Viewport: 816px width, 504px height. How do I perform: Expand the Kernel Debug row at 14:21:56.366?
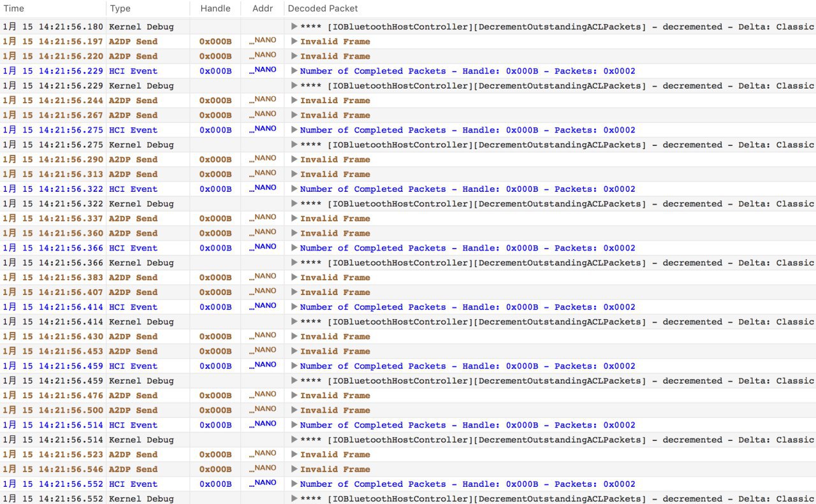pyautogui.click(x=294, y=263)
